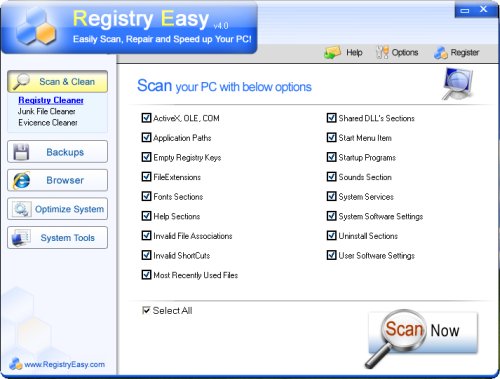Click the System Tools computer icon
Screen dimensions: 500x379
[x=21, y=238]
